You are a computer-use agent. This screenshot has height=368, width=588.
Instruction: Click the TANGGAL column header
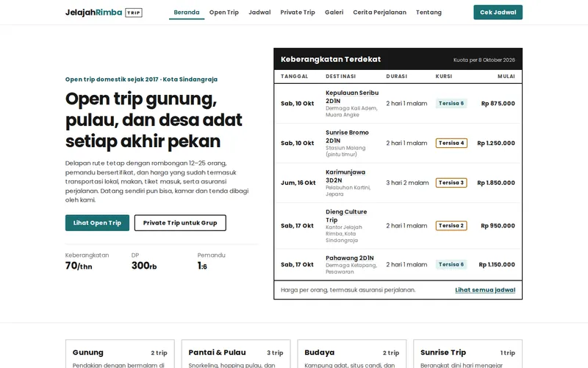pos(295,77)
